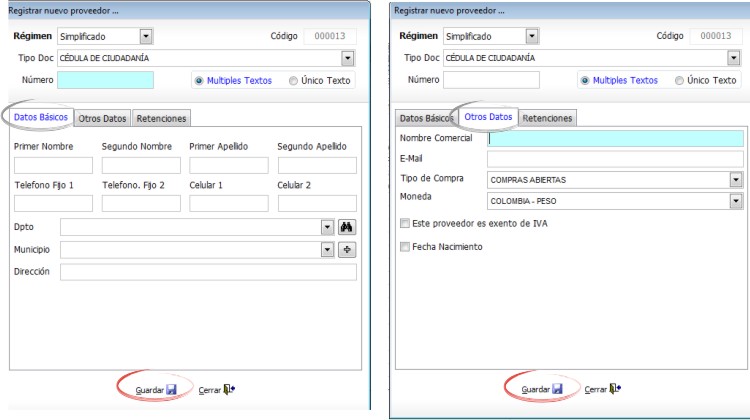Click the E-Mail input field
This screenshot has width=750, height=420.
[615, 159]
